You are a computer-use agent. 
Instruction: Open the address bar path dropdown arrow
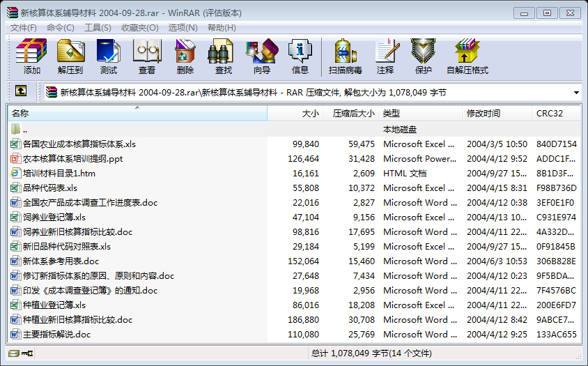(x=576, y=92)
